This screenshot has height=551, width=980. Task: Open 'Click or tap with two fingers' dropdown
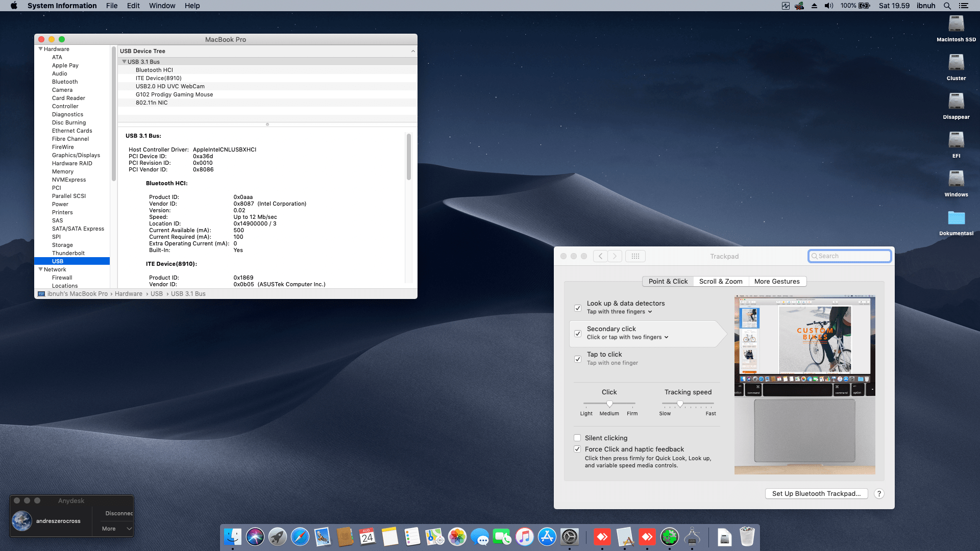pos(628,337)
